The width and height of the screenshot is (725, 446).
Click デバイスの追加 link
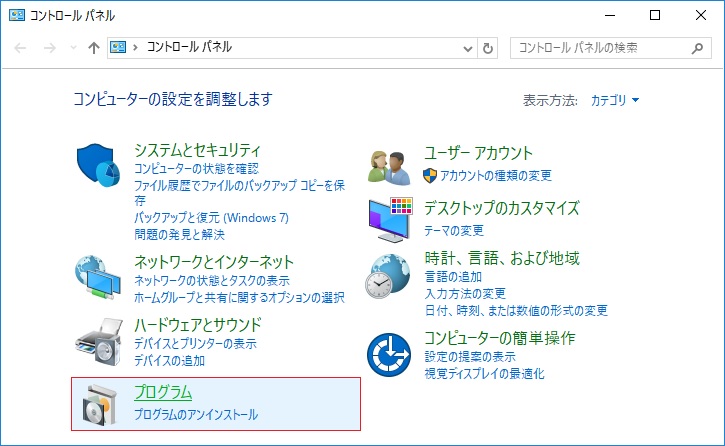(x=169, y=360)
